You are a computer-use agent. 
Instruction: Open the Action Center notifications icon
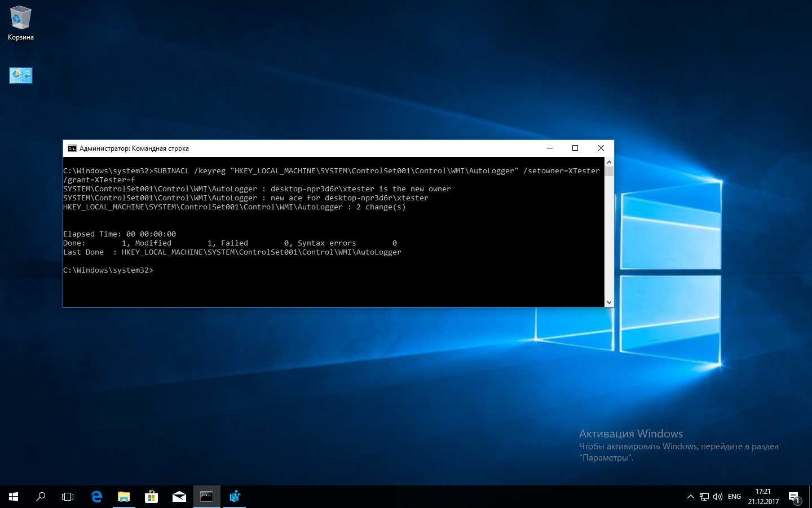pos(794,497)
